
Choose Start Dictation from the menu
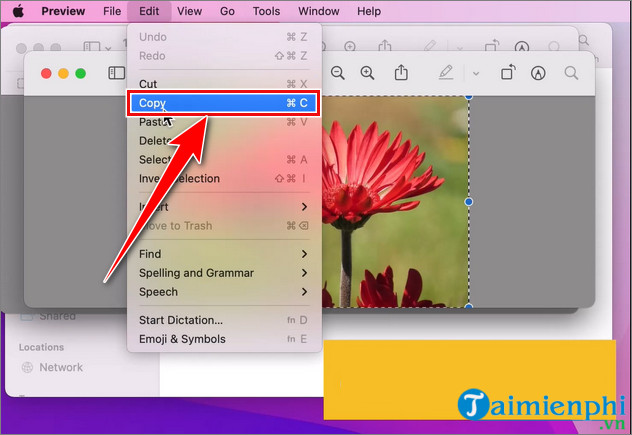coord(224,320)
